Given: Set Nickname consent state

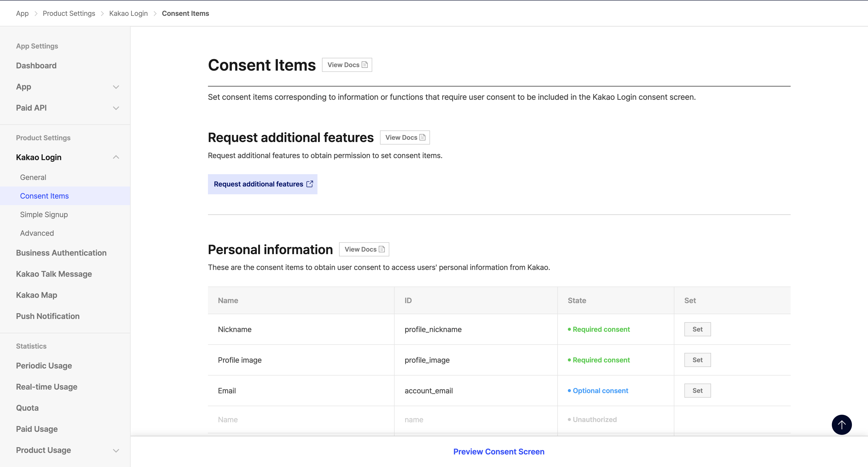Looking at the screenshot, I should coord(697,329).
